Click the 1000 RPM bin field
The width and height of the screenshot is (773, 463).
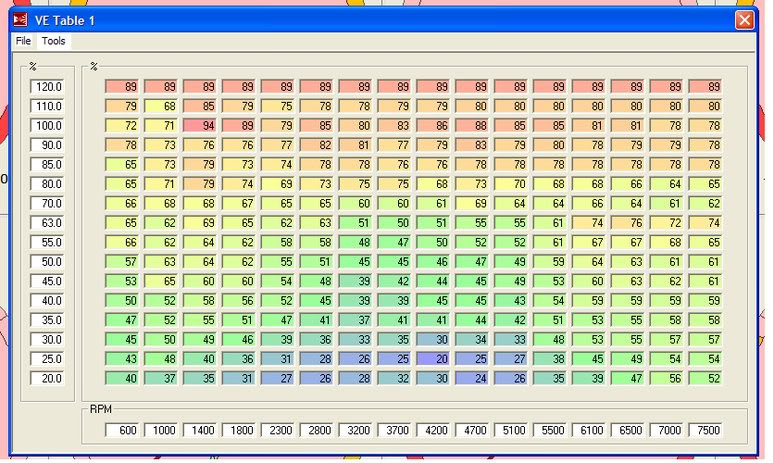coord(161,430)
